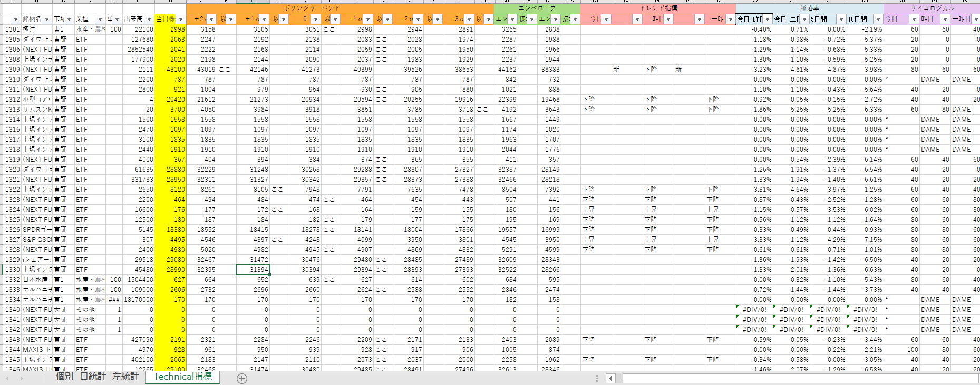
Task: Select the outlined cell containing 31394
Action: [253, 270]
